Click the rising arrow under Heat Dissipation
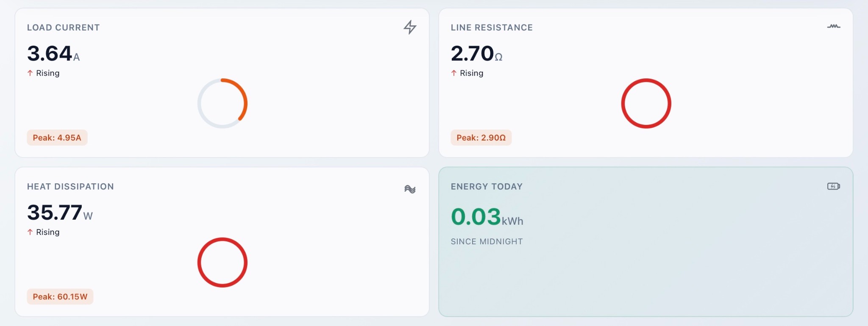Viewport: 868px width, 326px height. pos(30,232)
